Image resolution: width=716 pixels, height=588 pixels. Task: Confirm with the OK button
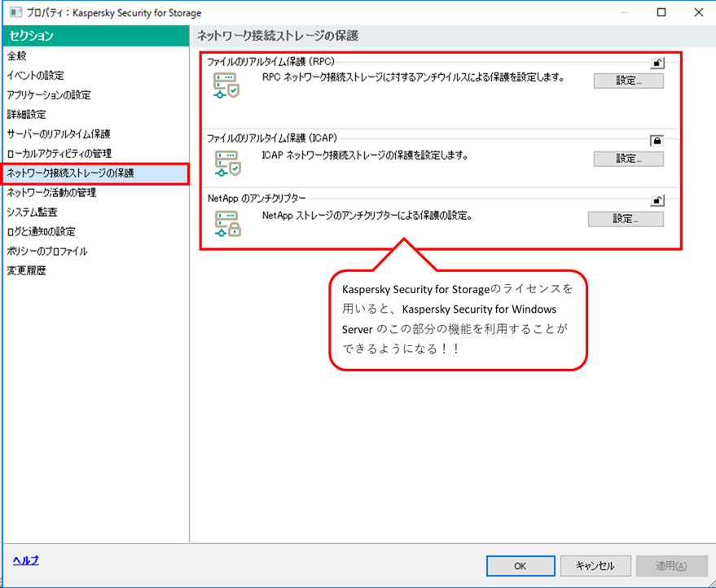tap(521, 566)
